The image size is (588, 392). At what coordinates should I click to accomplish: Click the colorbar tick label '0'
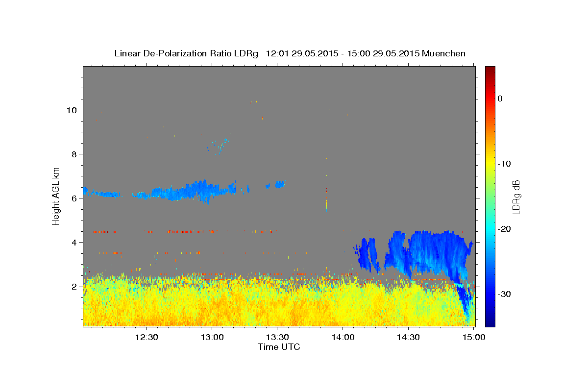[500, 98]
